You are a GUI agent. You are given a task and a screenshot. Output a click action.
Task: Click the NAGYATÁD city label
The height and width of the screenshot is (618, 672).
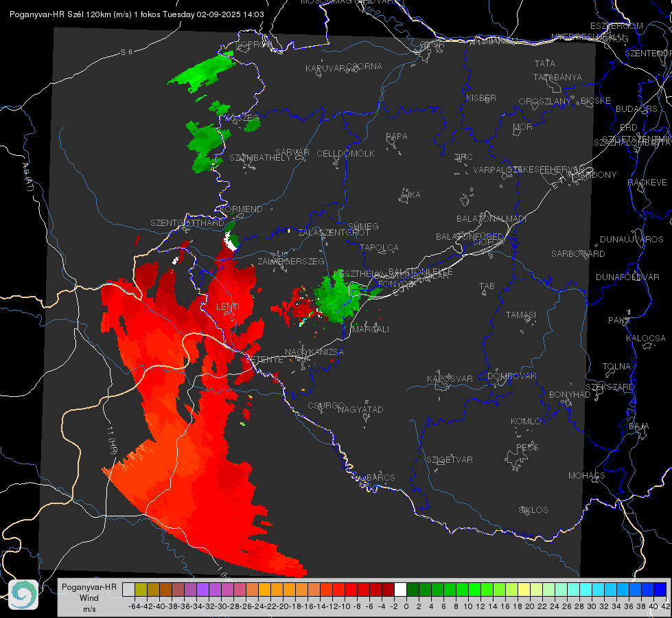pyautogui.click(x=360, y=409)
